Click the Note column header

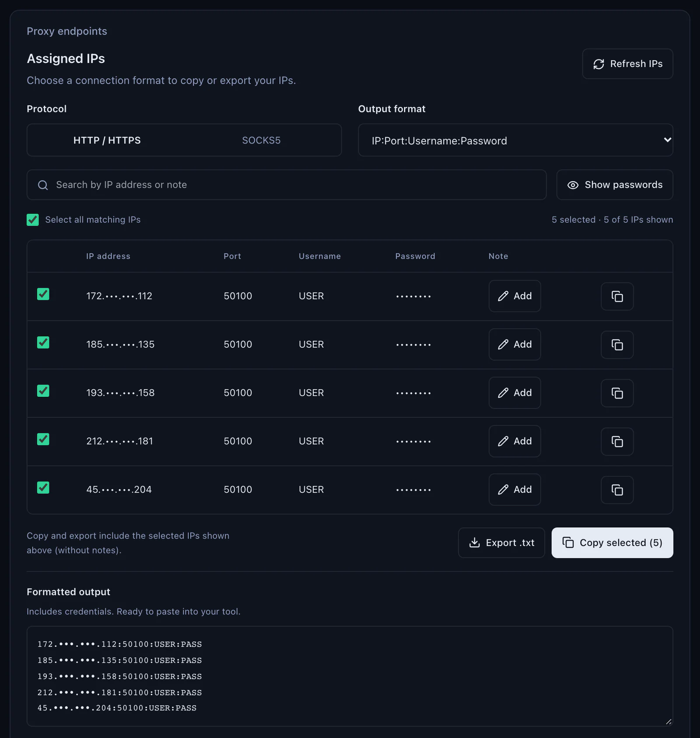pyautogui.click(x=498, y=256)
